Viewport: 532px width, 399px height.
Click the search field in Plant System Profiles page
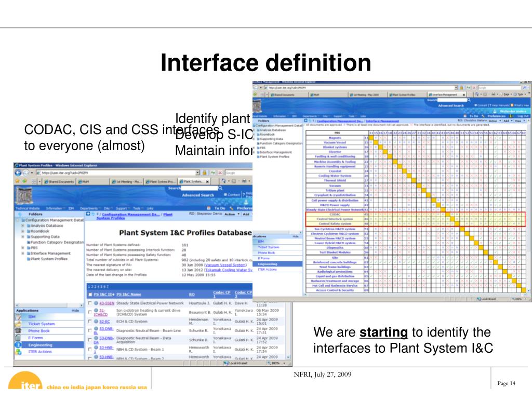pos(199,188)
